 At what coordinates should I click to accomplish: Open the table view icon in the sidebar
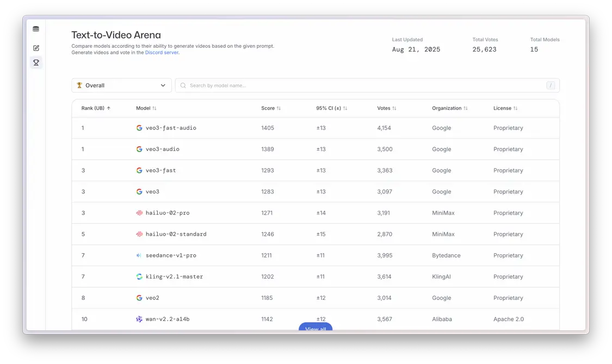point(36,29)
